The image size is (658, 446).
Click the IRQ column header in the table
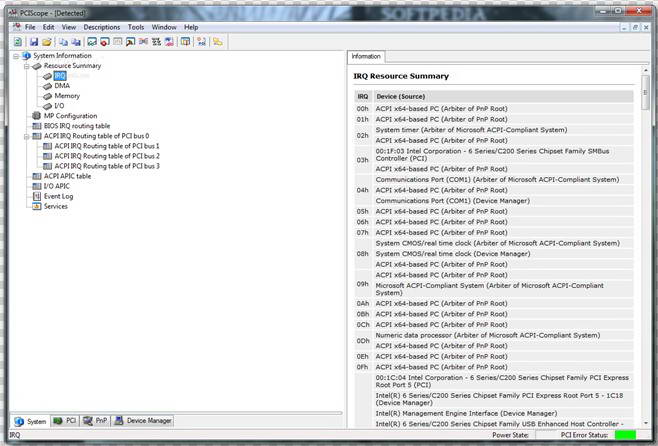point(363,97)
